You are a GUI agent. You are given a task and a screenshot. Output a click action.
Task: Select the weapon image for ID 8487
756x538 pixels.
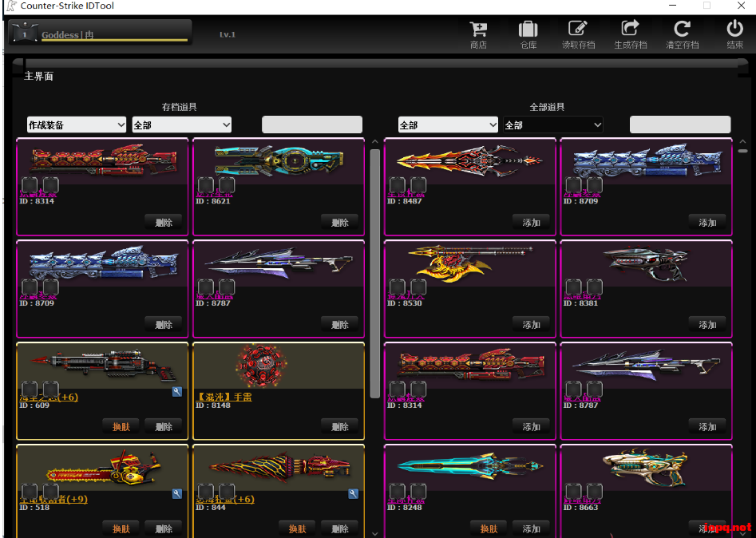[x=469, y=160]
